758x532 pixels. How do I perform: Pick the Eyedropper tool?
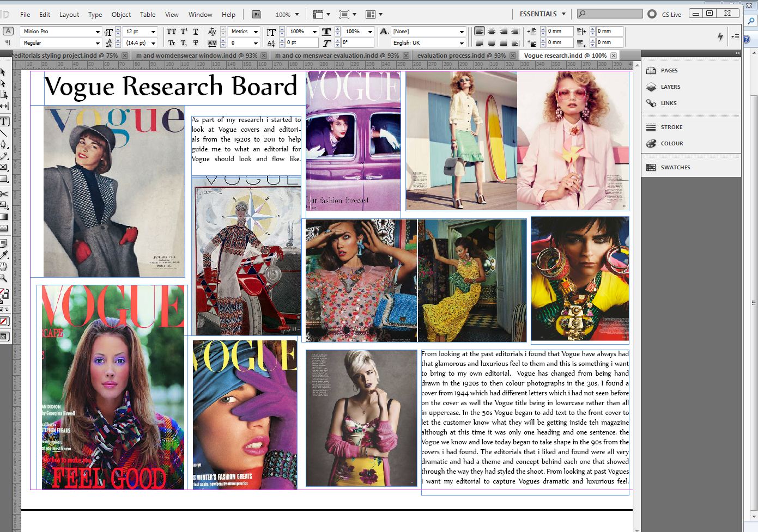(x=3, y=254)
